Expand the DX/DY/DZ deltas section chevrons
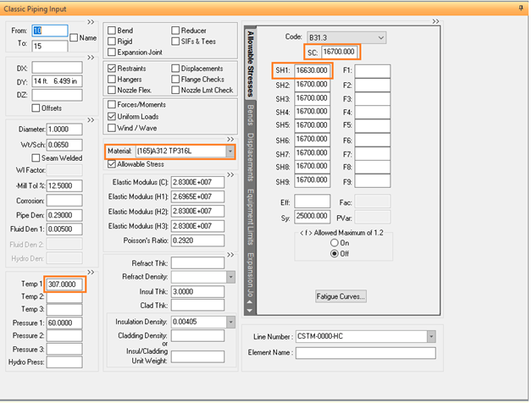 [x=91, y=58]
